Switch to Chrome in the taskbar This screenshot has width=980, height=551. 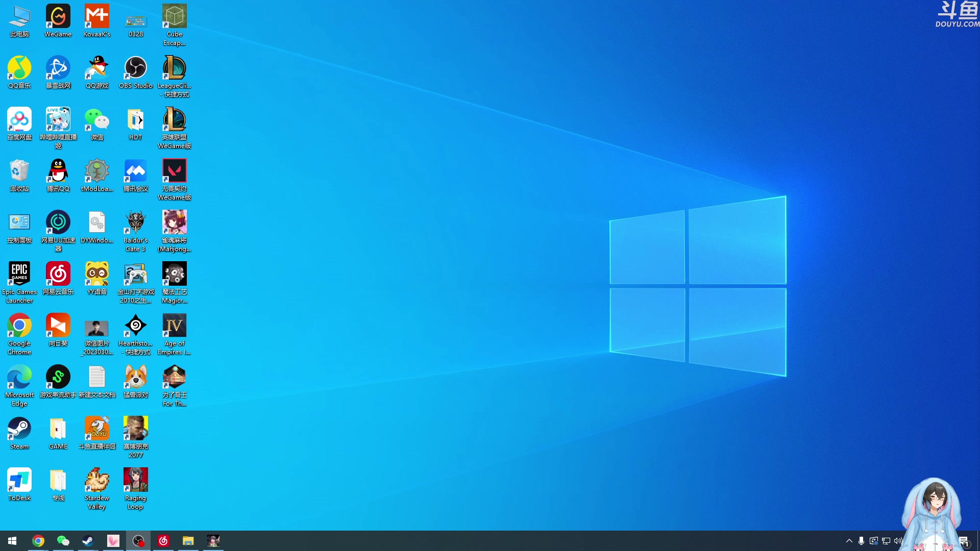point(38,541)
